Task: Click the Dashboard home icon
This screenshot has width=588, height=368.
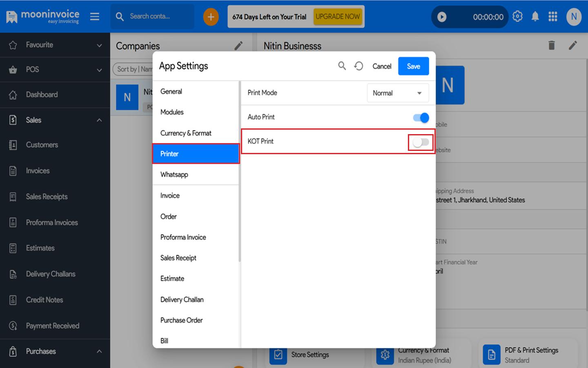Action: (13, 95)
